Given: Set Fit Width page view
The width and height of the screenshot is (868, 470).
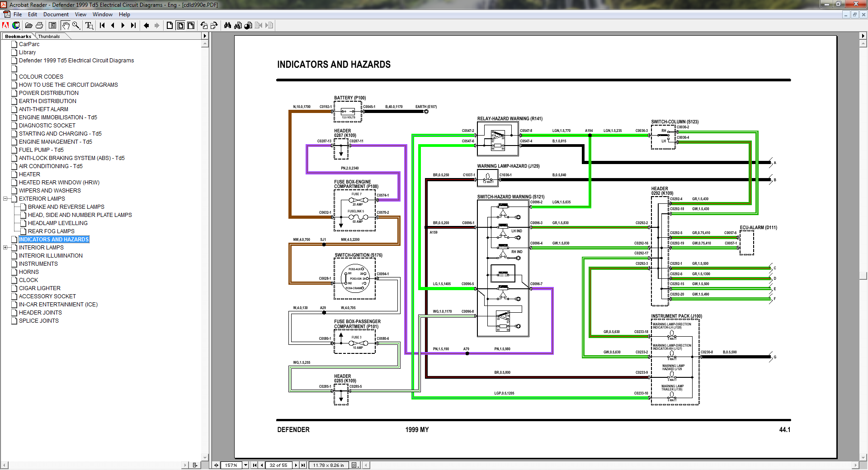Looking at the screenshot, I should click(x=191, y=25).
